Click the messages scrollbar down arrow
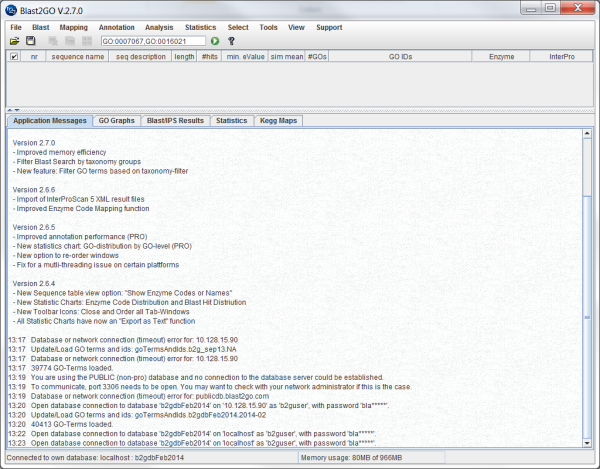 [587, 443]
